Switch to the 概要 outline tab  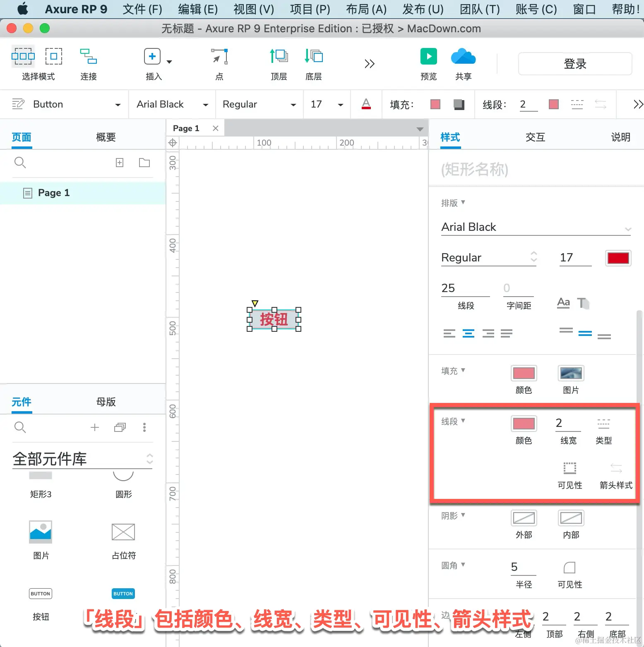point(106,137)
